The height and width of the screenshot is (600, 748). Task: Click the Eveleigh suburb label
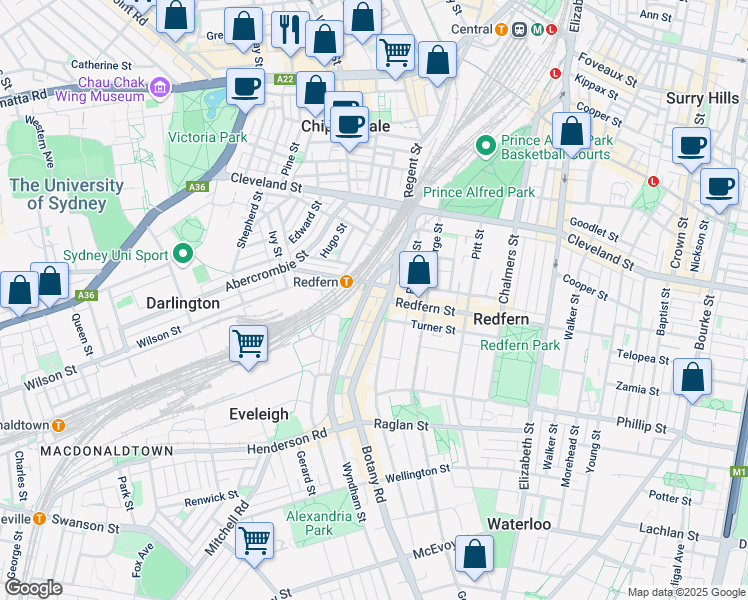pyautogui.click(x=259, y=414)
